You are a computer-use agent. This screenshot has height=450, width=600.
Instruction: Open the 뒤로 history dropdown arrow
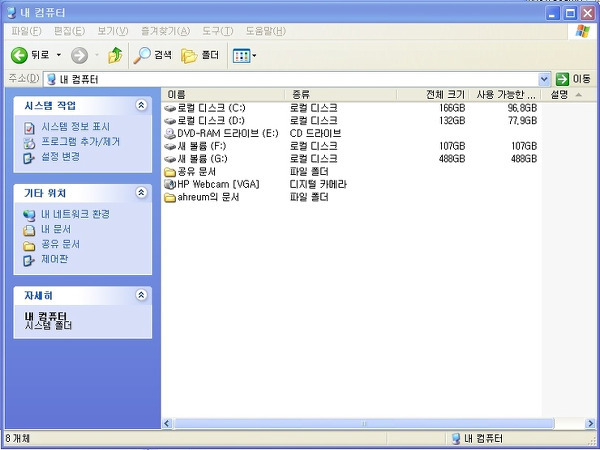point(59,55)
